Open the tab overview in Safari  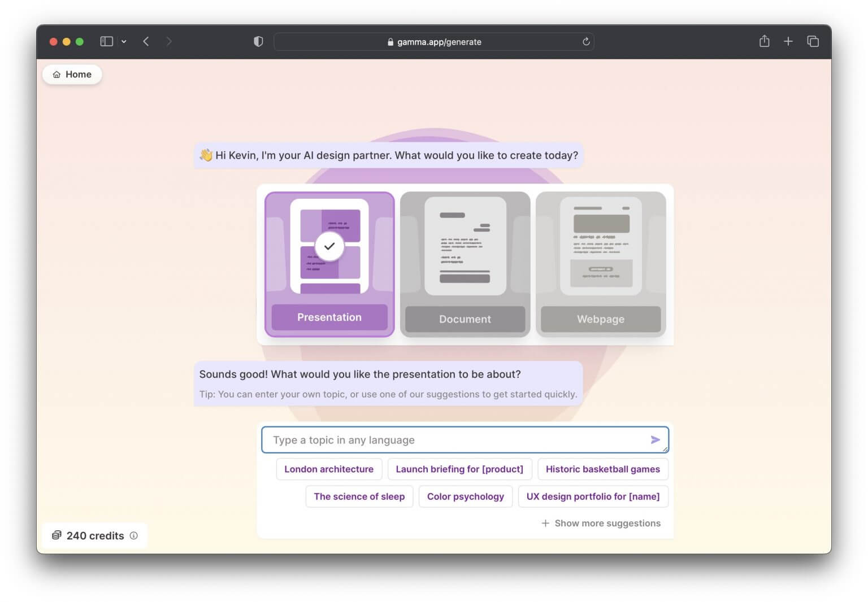[813, 41]
